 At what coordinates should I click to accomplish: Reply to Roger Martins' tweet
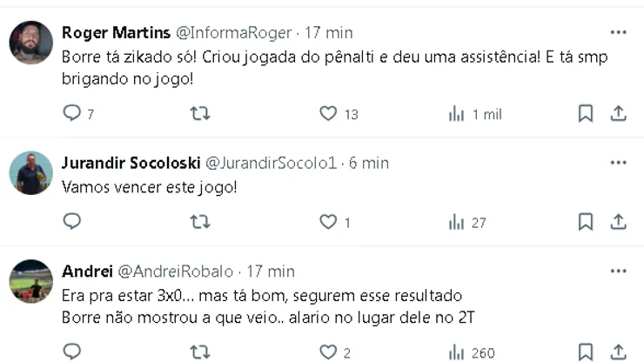(x=72, y=113)
